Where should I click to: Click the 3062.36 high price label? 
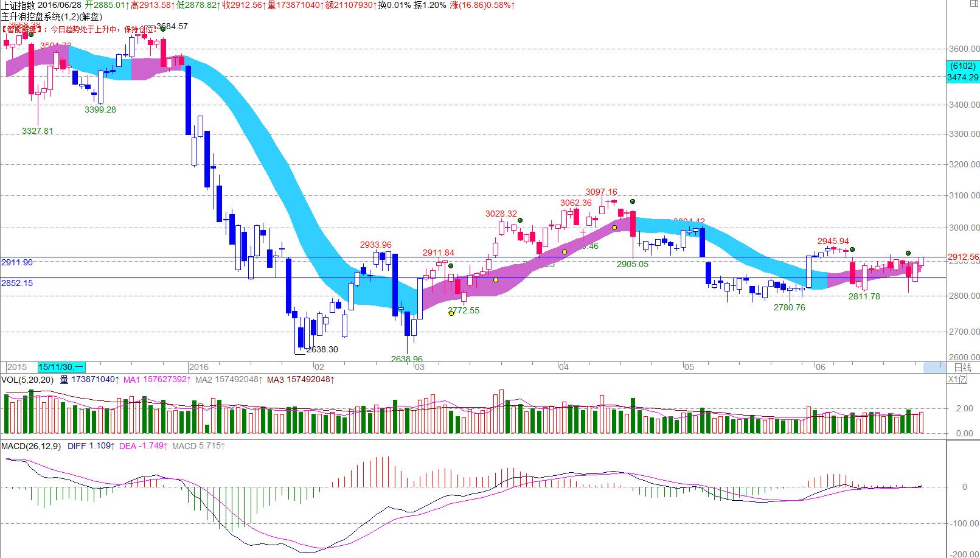(x=575, y=203)
